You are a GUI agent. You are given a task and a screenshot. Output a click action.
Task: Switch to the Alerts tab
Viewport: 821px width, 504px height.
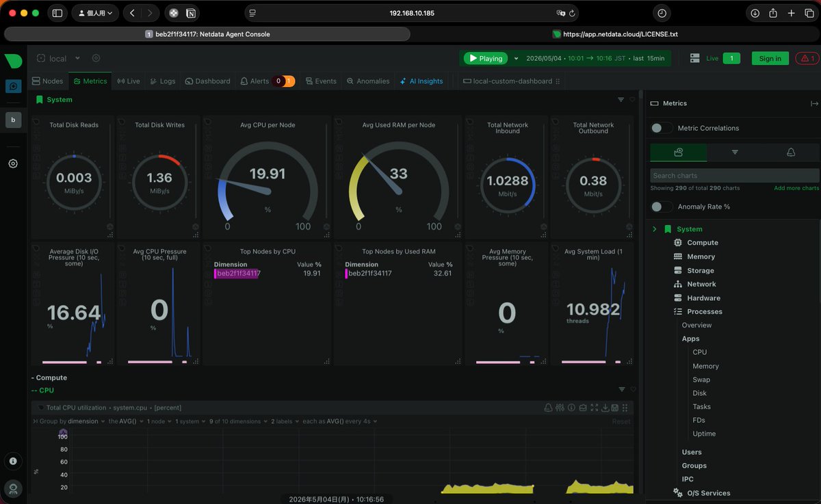point(266,81)
